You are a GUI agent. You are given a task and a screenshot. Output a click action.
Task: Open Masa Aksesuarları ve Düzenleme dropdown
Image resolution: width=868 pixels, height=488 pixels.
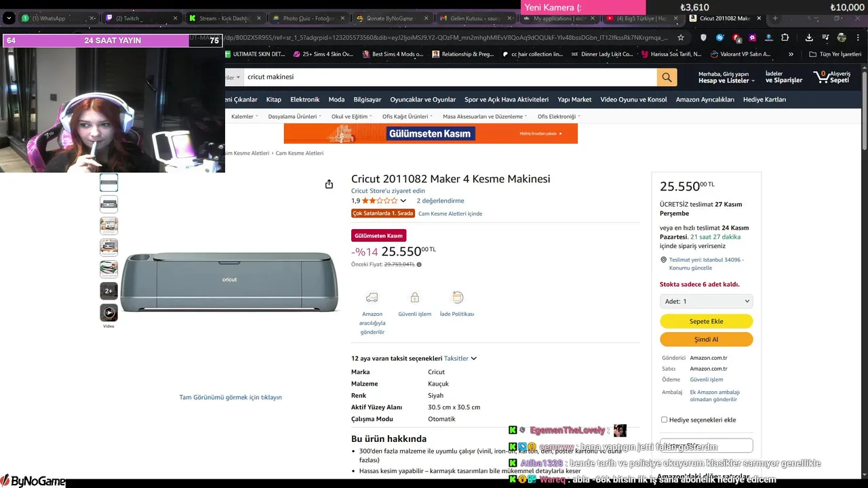point(486,117)
